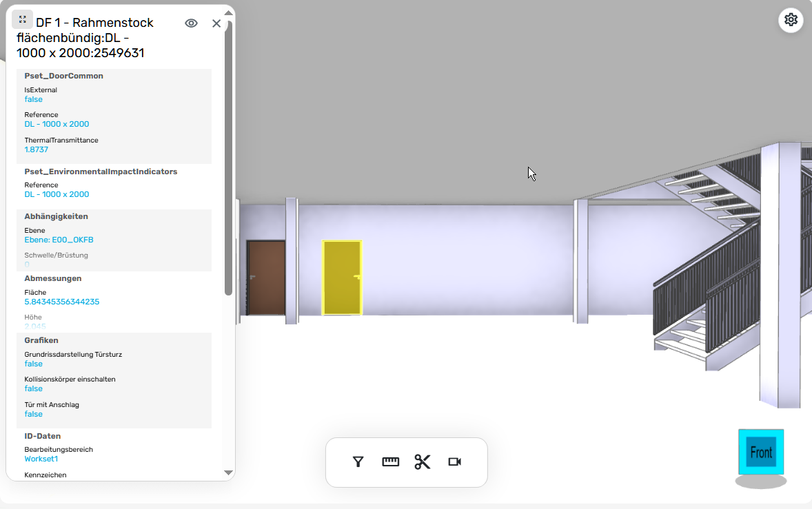The height and width of the screenshot is (509, 812).
Task: Close the door properties panel
Action: [x=216, y=23]
